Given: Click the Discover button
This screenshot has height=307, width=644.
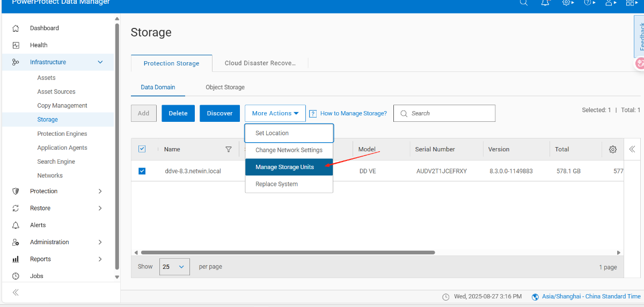Looking at the screenshot, I should coord(219,113).
